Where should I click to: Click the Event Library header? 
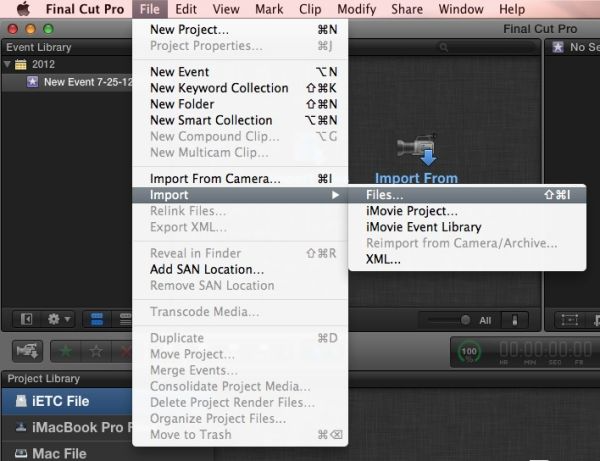(x=39, y=47)
